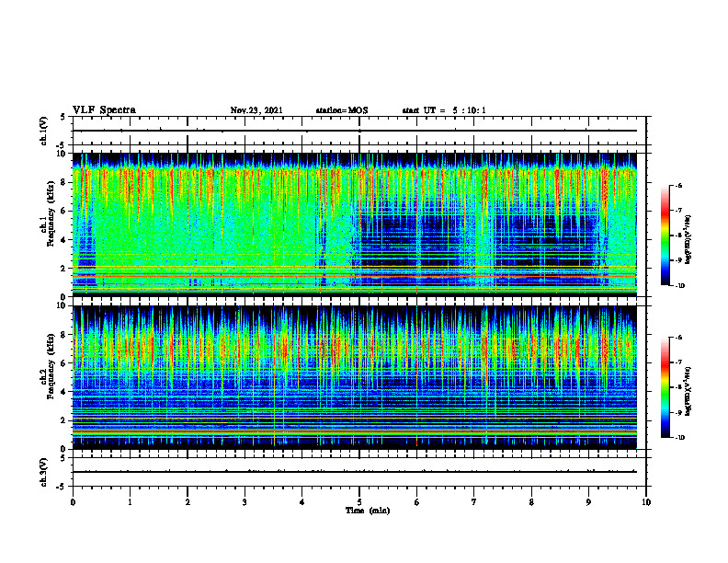Image resolution: width=728 pixels, height=563 pixels.
Task: Select the "Nov.23, 2021" date text
Action: tap(256, 110)
